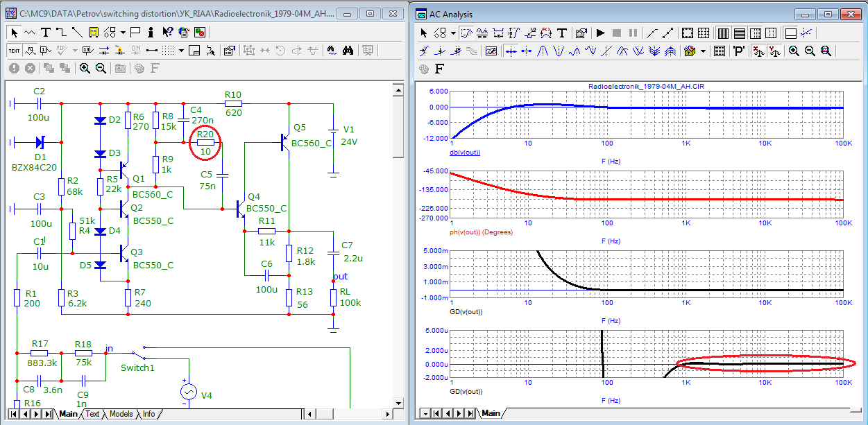Image resolution: width=868 pixels, height=425 pixels.
Task: Select the Peak cursor function icon
Action: tap(544, 51)
